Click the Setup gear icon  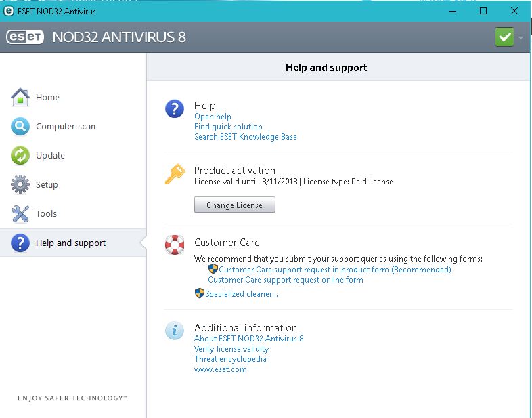[20, 185]
